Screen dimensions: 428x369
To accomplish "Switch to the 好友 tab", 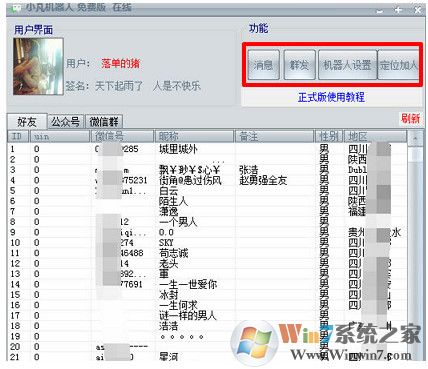I will pyautogui.click(x=27, y=122).
